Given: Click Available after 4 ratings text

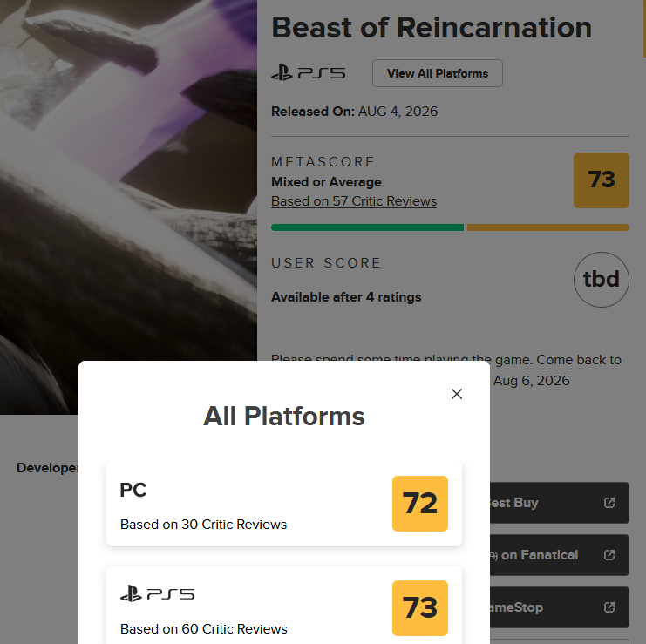Looking at the screenshot, I should tap(346, 297).
